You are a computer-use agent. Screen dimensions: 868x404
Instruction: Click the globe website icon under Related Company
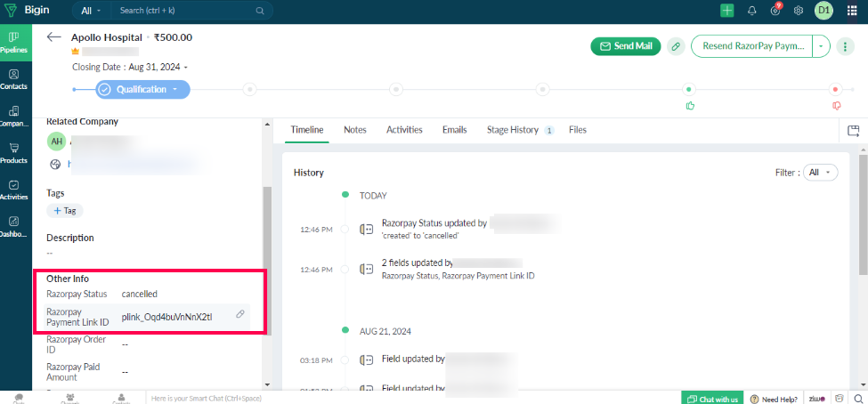[55, 164]
